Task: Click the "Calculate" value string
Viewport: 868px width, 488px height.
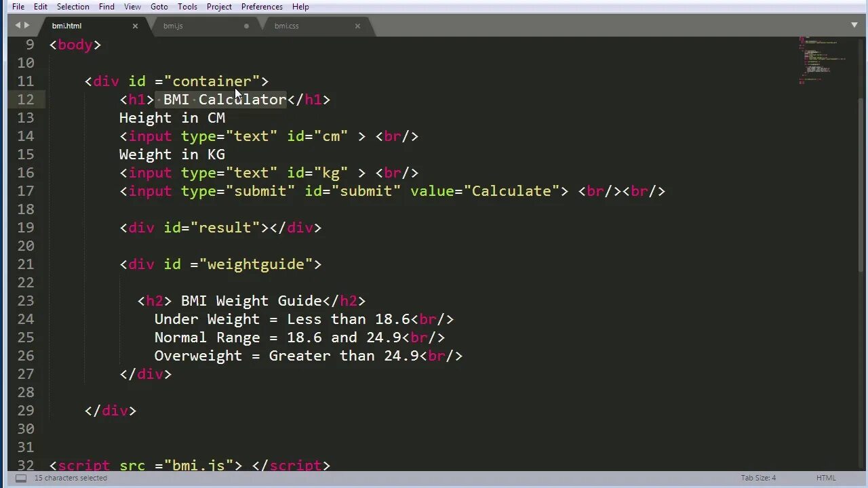Action: (x=512, y=191)
